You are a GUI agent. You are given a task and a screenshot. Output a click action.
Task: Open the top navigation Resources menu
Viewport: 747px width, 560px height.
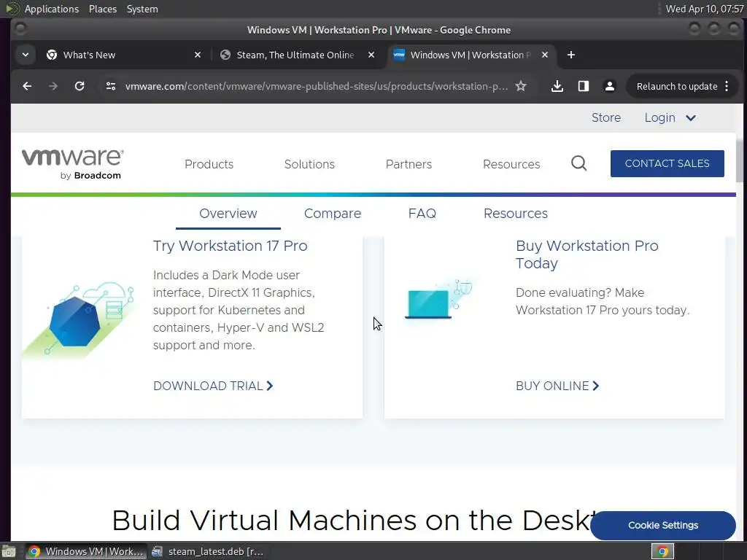point(511,164)
